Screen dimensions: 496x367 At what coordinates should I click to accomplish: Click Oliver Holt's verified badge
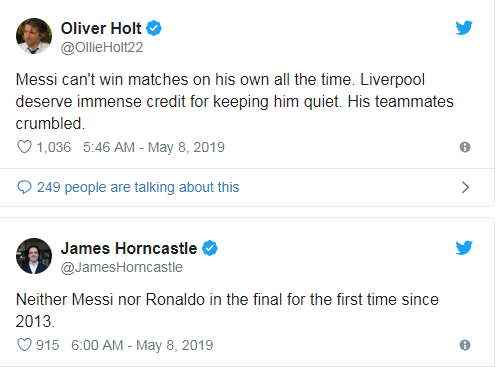click(x=154, y=28)
